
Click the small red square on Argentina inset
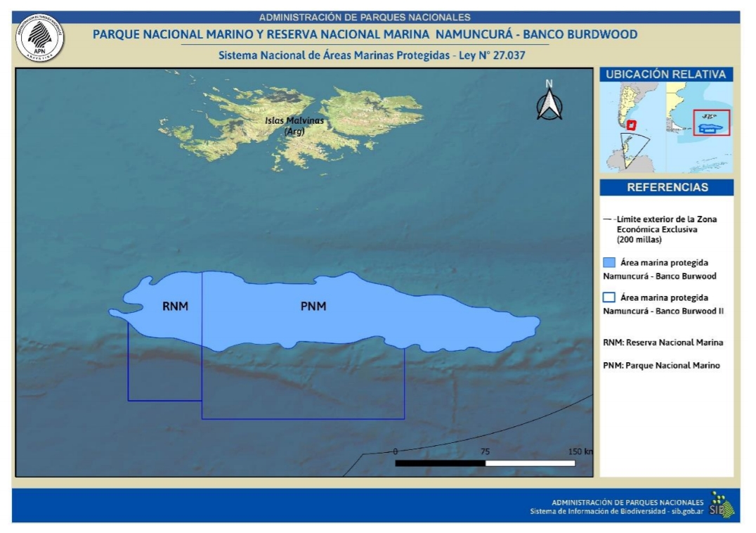(631, 125)
